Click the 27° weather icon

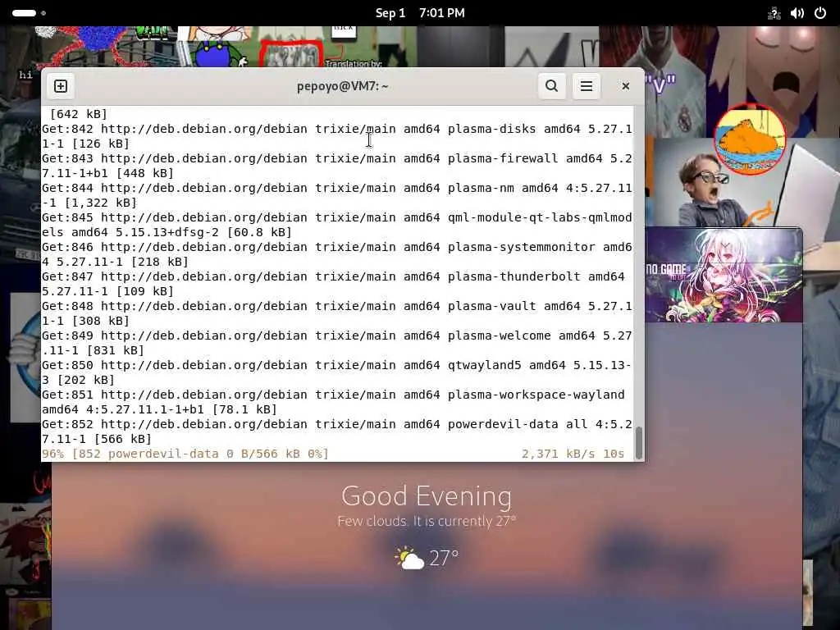[410, 558]
